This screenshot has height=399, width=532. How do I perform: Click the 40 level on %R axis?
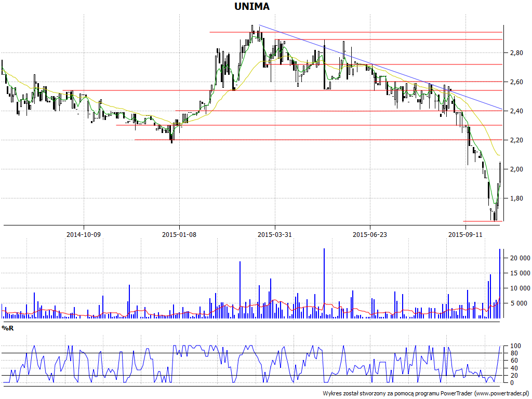[x=514, y=368]
